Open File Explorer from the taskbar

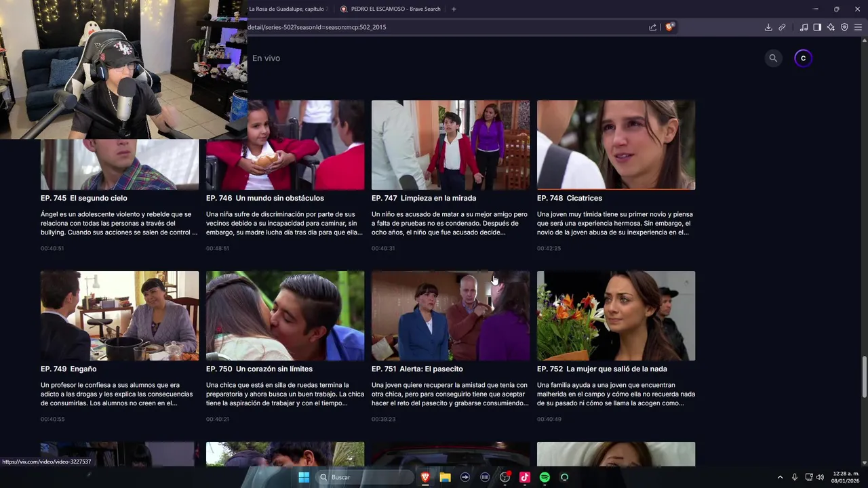coord(445,477)
